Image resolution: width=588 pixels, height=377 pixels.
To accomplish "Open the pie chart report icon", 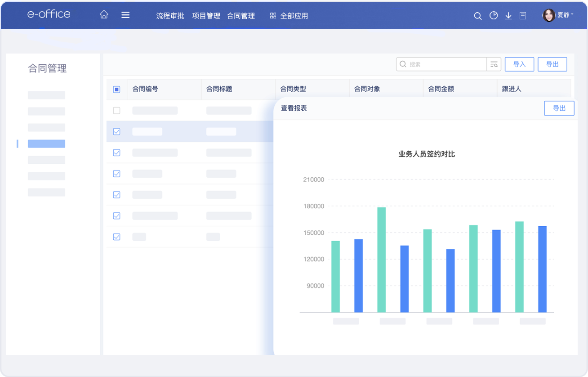I will [x=494, y=16].
